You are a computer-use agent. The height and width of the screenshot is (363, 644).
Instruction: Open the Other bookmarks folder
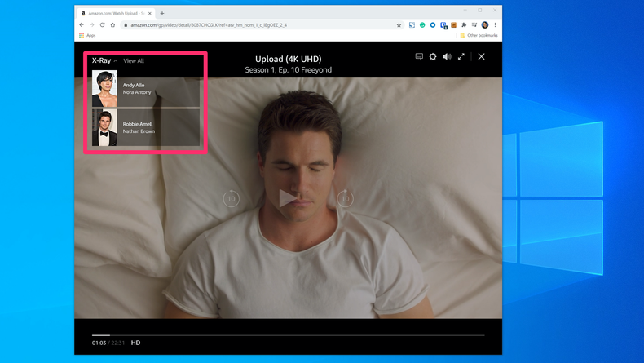pos(479,36)
